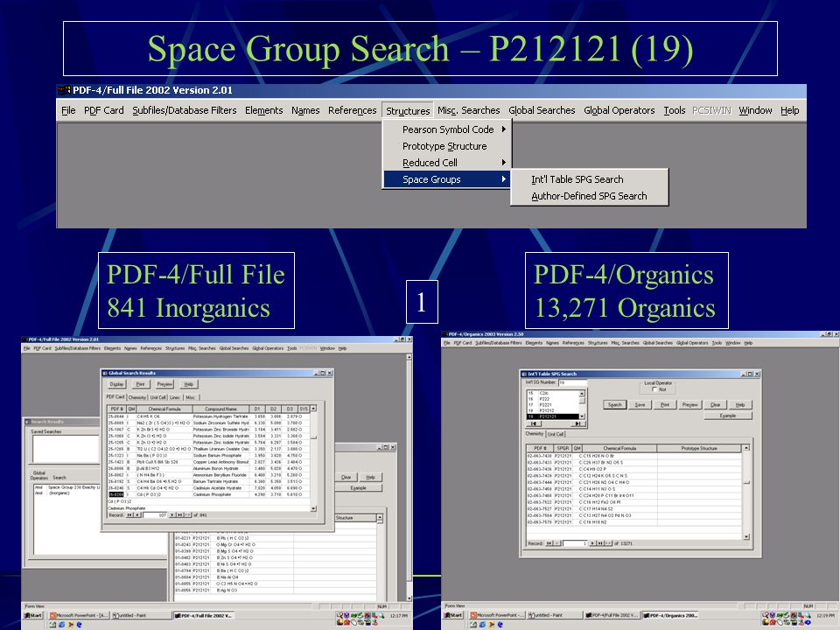This screenshot has width=840, height=630.
Task: Click the Barium Tartrate Hydrate row
Action: point(208,481)
